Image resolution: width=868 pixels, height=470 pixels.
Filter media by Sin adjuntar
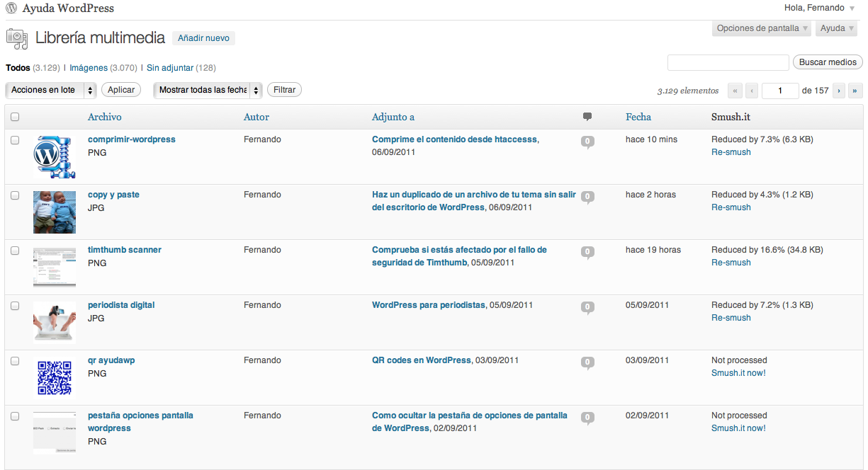pyautogui.click(x=170, y=68)
